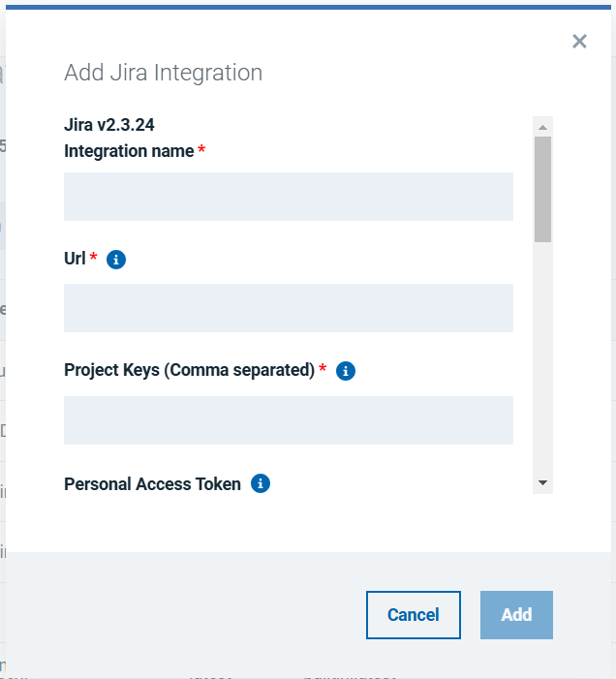Click the info icon next to Url
The width and height of the screenshot is (616, 679).
coord(116,260)
